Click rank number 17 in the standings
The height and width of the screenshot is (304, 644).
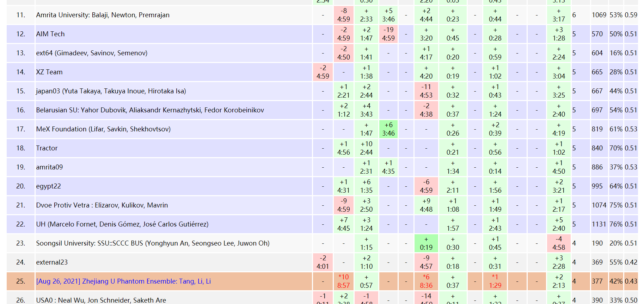pyautogui.click(x=20, y=129)
